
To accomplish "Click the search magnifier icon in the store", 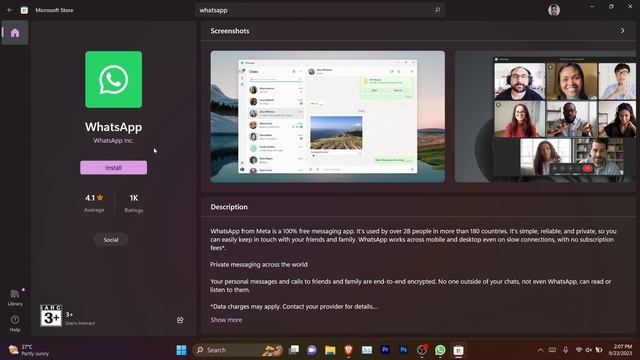I will (x=437, y=10).
